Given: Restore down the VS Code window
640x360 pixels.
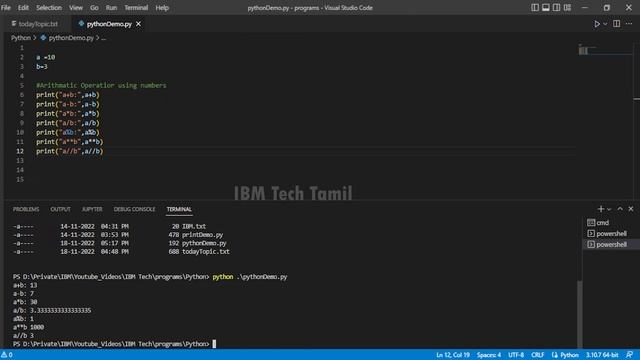Looking at the screenshot, I should tap(607, 8).
